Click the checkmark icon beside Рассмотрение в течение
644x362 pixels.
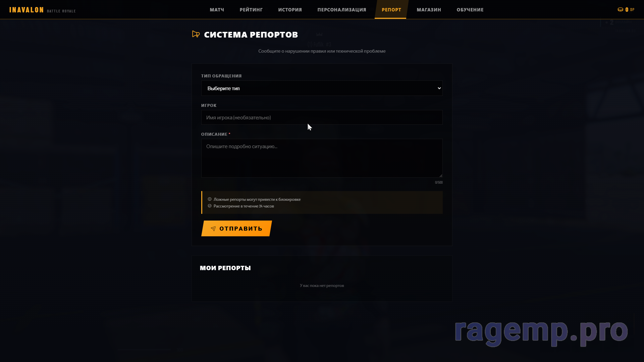coord(210,206)
